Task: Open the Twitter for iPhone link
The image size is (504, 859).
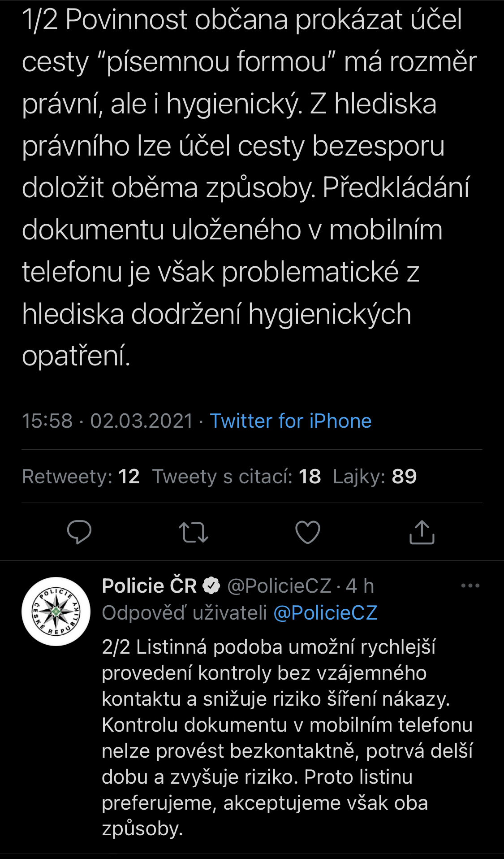Action: [x=291, y=421]
